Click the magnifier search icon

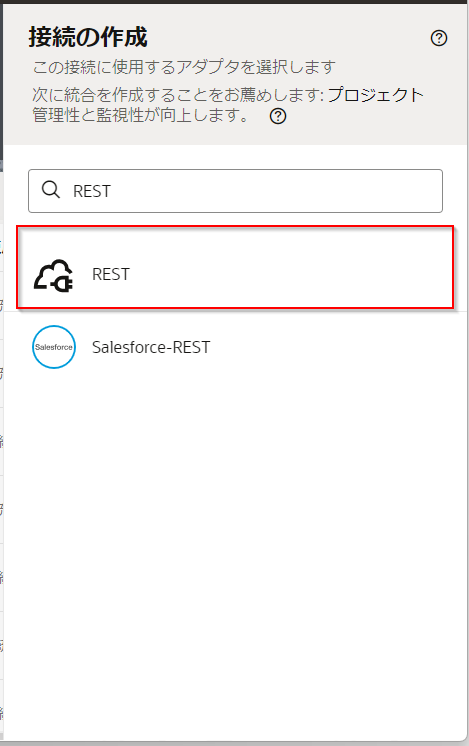pos(50,190)
